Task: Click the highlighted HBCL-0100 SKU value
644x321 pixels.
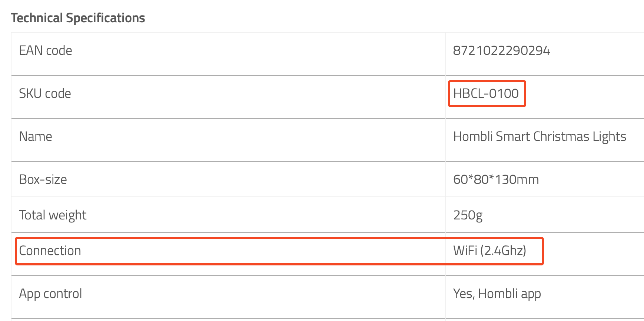Action: point(486,93)
